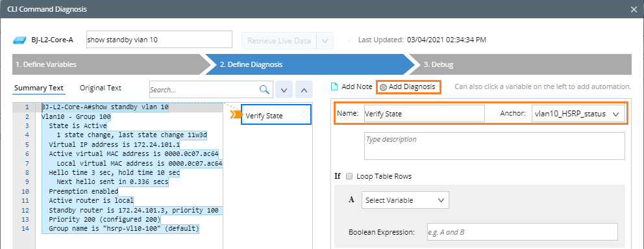Screen dimensions: 644x249
Task: Close the CLI Command Diagnosis dialog
Action: 634,9
